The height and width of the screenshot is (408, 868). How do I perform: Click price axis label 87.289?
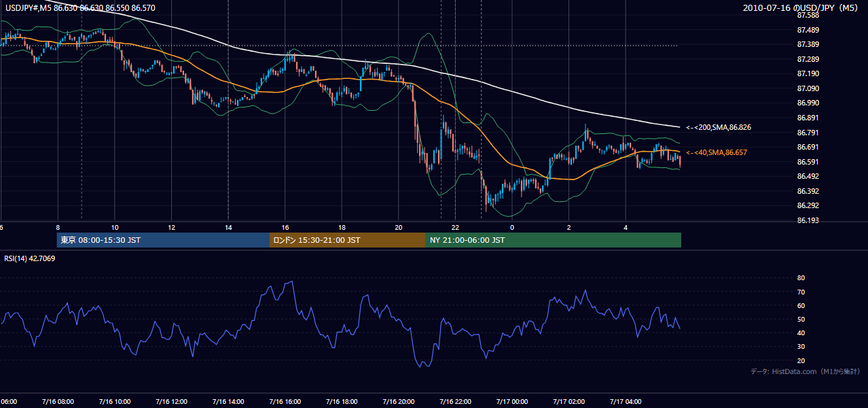(808, 59)
